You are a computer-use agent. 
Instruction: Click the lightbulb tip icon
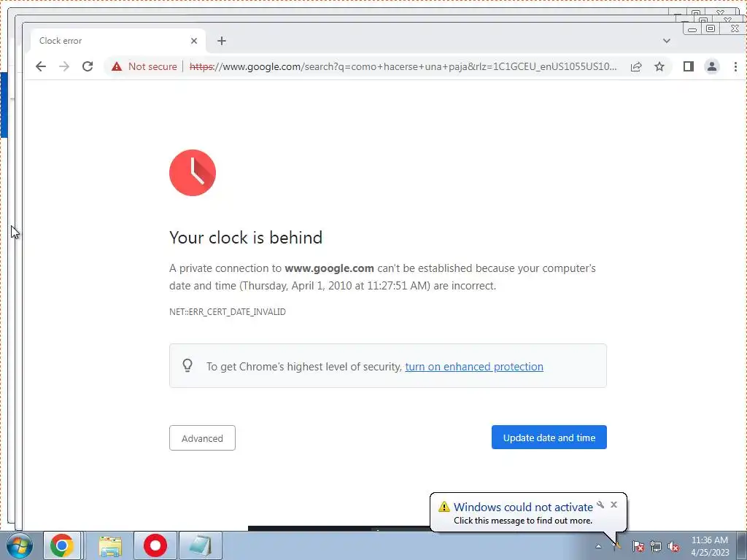point(187,366)
